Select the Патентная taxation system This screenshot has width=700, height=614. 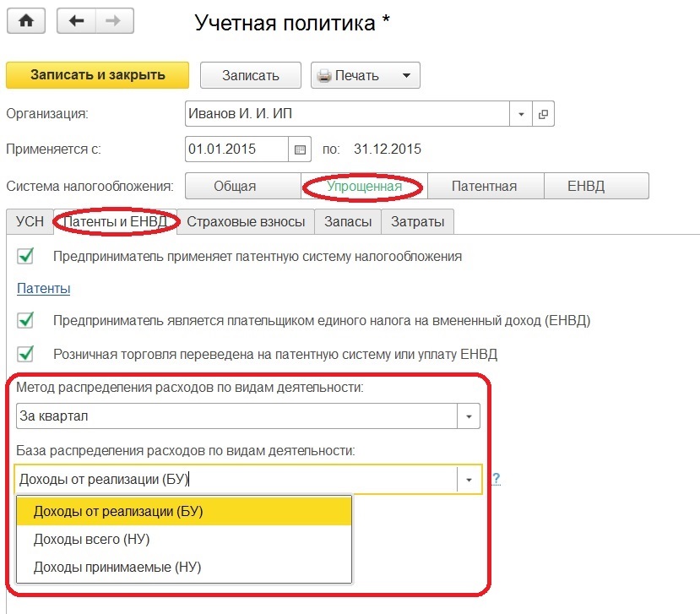pos(486,186)
